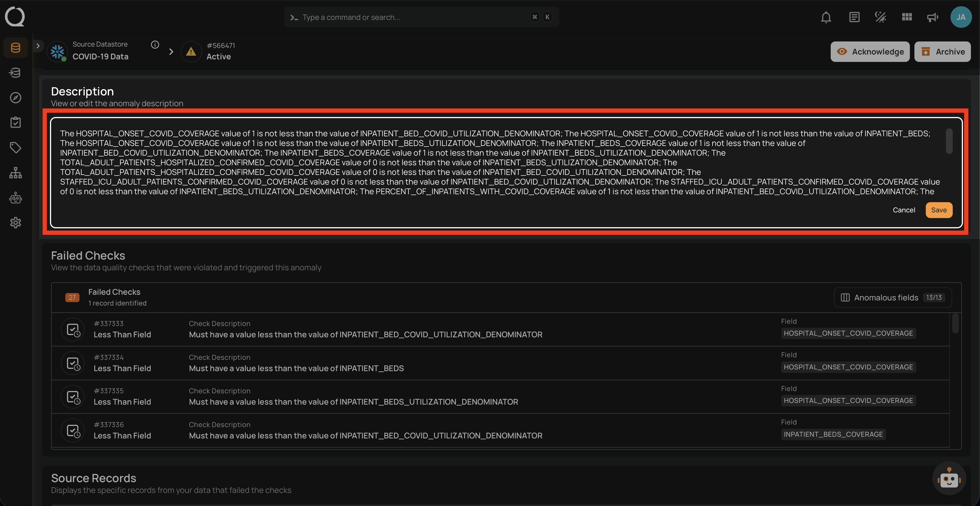Open the Settings gear sidebar icon

[16, 223]
